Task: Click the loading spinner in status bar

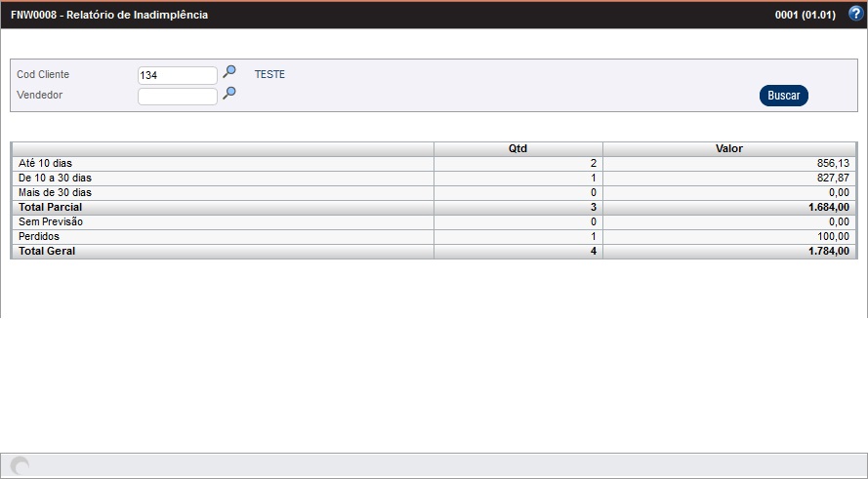Action: pyautogui.click(x=20, y=466)
